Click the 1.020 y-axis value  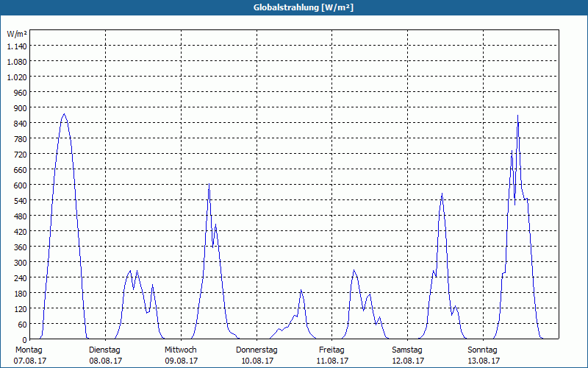pos(17,77)
